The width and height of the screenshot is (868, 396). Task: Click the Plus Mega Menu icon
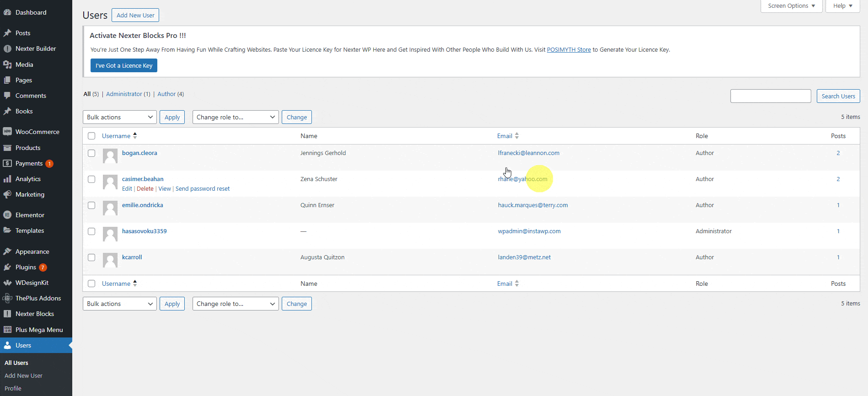point(7,330)
